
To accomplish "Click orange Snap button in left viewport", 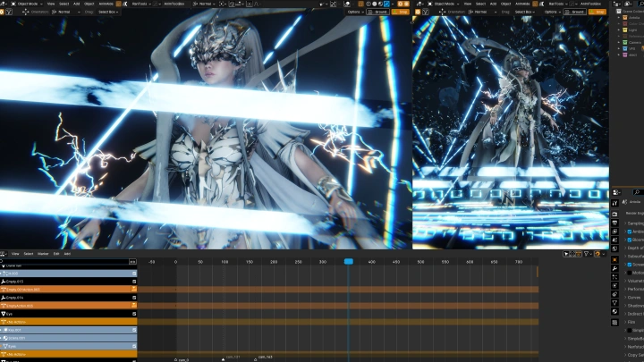I will point(401,12).
